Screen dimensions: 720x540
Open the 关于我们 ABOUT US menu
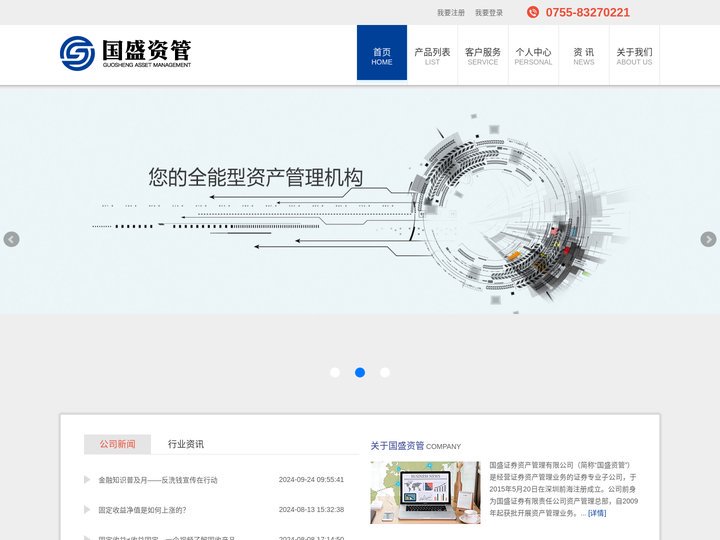pyautogui.click(x=634, y=56)
